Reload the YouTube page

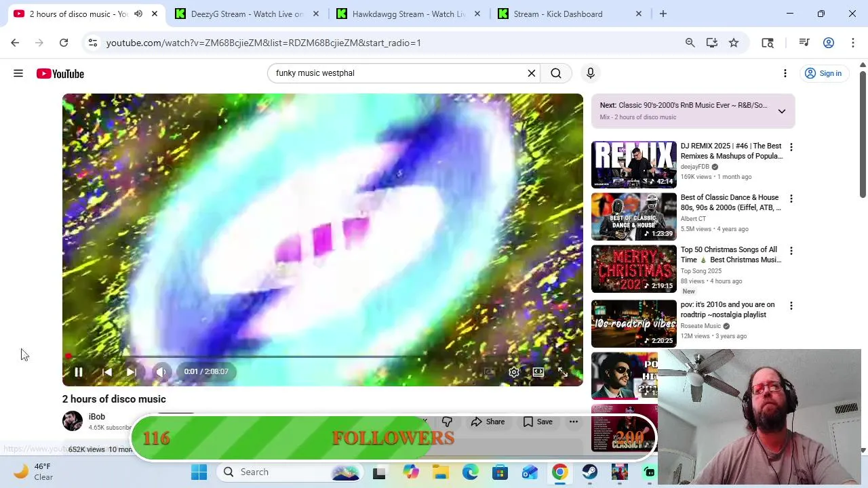pyautogui.click(x=64, y=43)
